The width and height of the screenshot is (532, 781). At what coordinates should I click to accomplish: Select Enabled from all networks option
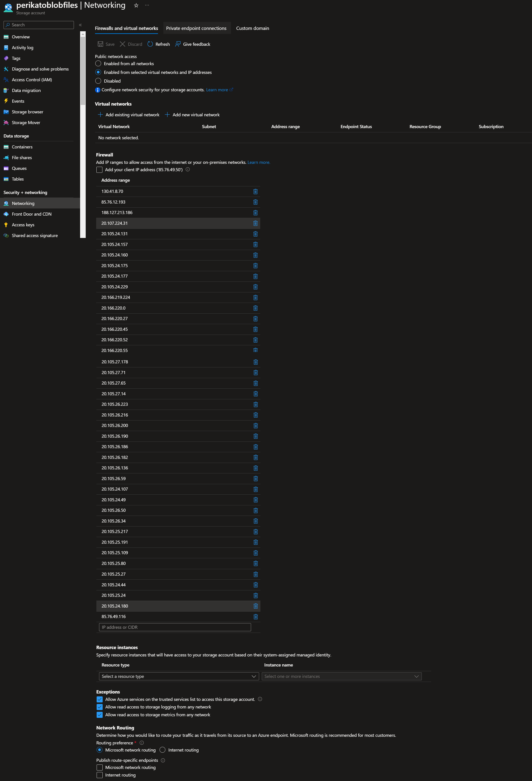tap(98, 64)
